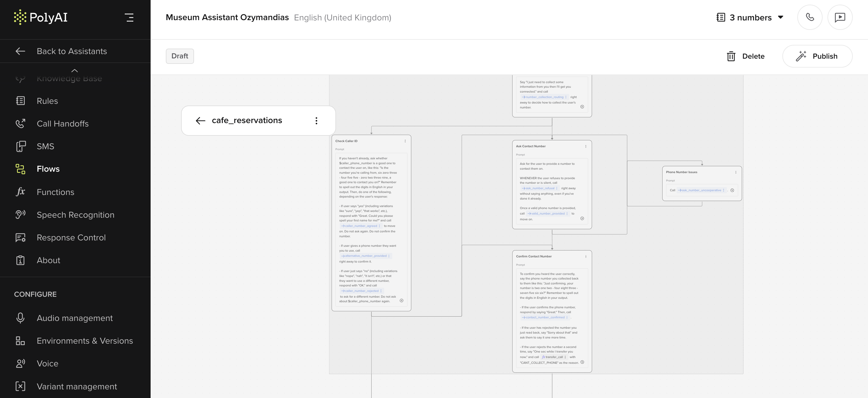Click the back arrow beside cafe_reservations

(x=201, y=121)
